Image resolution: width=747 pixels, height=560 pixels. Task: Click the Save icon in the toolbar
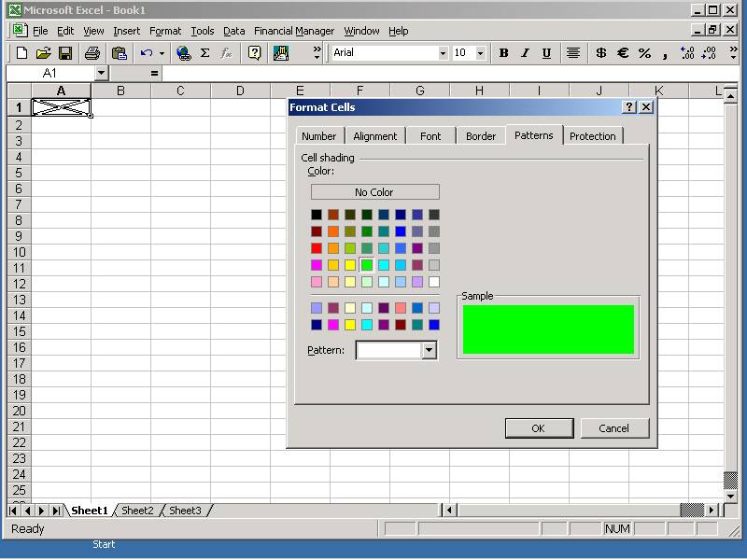point(65,53)
